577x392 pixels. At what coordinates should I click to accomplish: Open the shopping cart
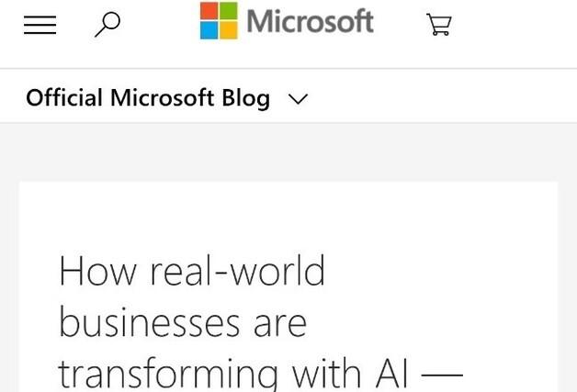tap(439, 25)
